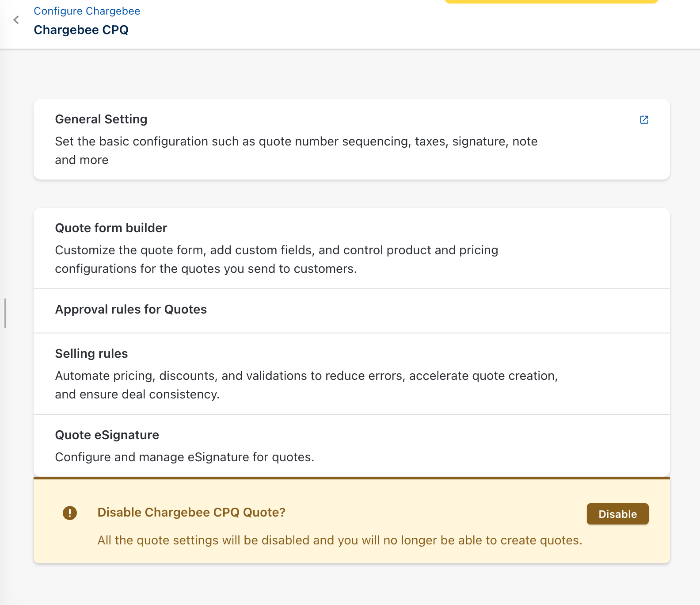Click the 'Customize the quote form' description
The image size is (700, 605).
click(277, 259)
